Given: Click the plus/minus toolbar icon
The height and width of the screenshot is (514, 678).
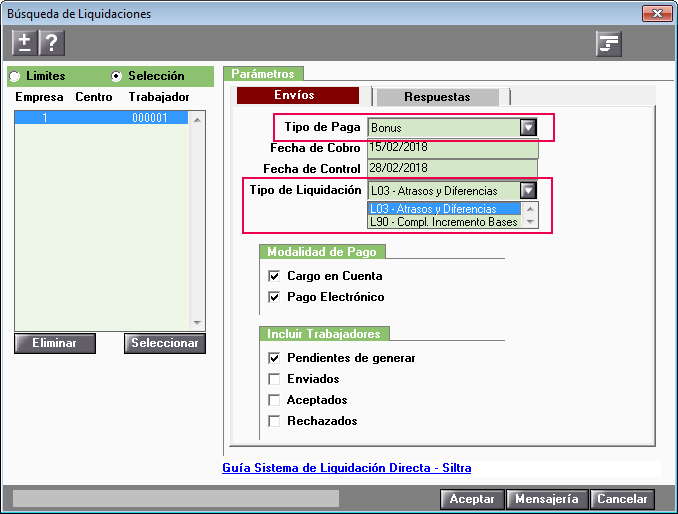Looking at the screenshot, I should click(x=25, y=43).
